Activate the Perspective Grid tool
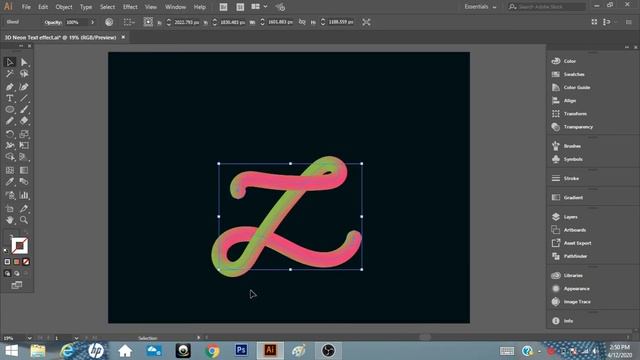 click(x=24, y=157)
